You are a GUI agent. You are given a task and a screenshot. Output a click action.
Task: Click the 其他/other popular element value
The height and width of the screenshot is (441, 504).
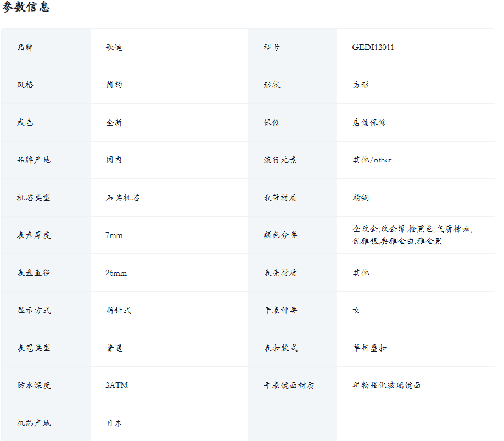(x=372, y=160)
